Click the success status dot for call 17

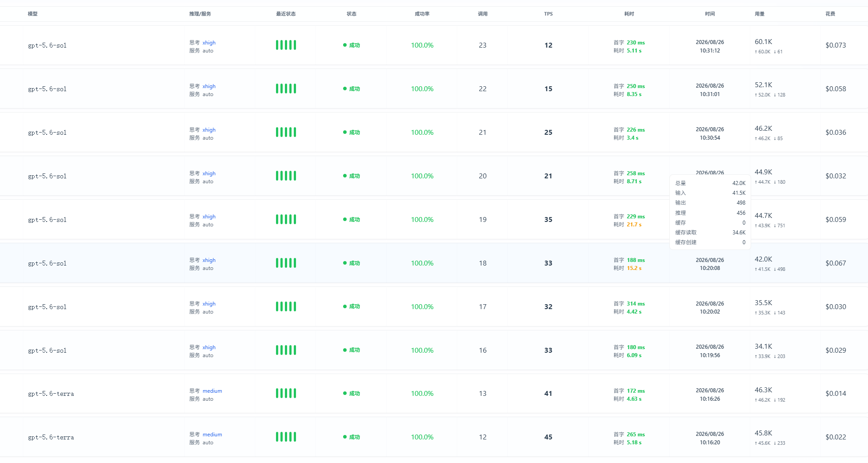tap(345, 306)
